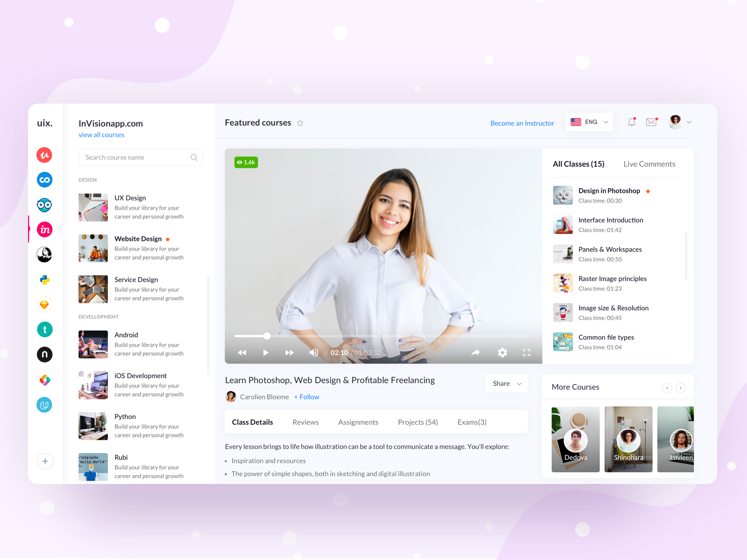Click the search magnifier icon
Viewport: 747px width, 560px height.
click(194, 157)
